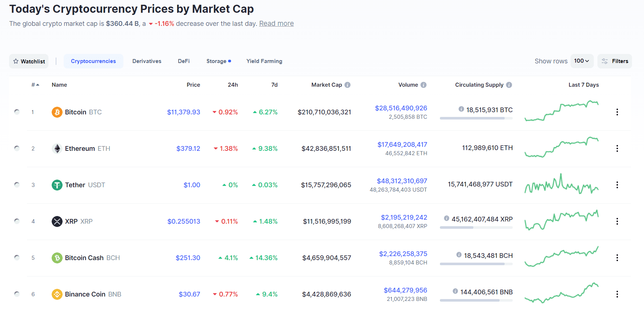Click Ethereum price $379.12
Screen dimensions: 644x310
[x=188, y=149]
